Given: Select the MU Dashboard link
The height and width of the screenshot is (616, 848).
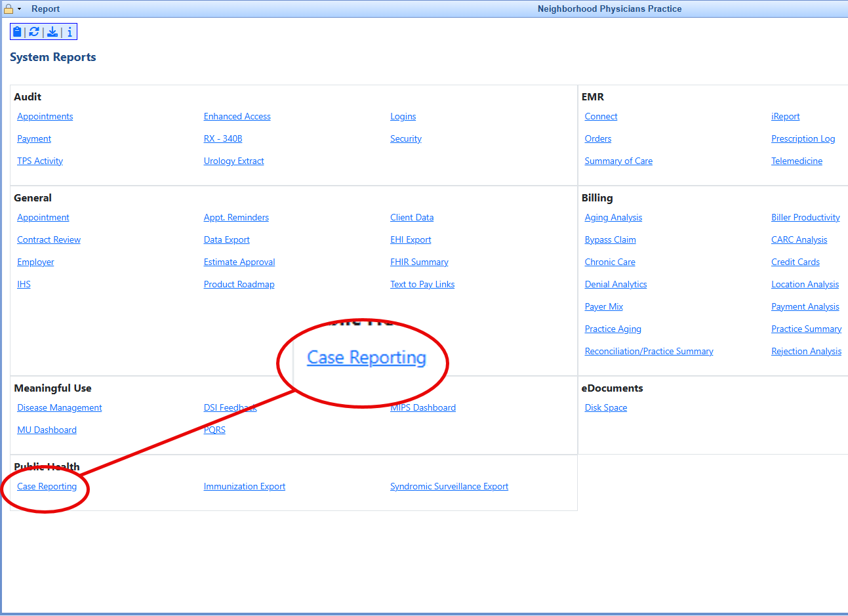Looking at the screenshot, I should (x=47, y=430).
